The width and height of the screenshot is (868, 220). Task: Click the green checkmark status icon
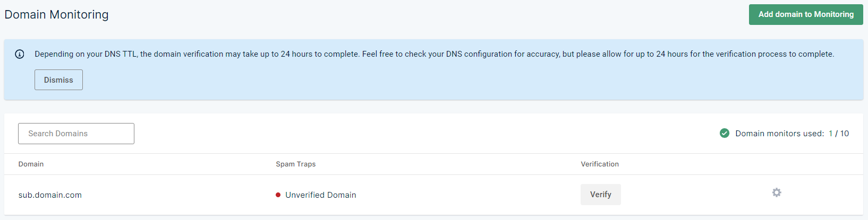[725, 133]
